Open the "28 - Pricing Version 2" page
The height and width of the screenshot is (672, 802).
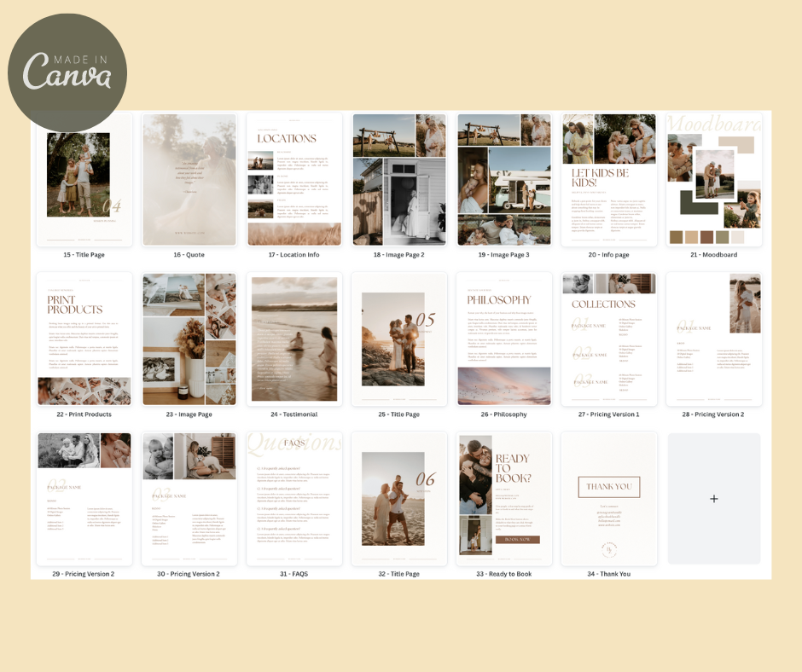click(713, 339)
